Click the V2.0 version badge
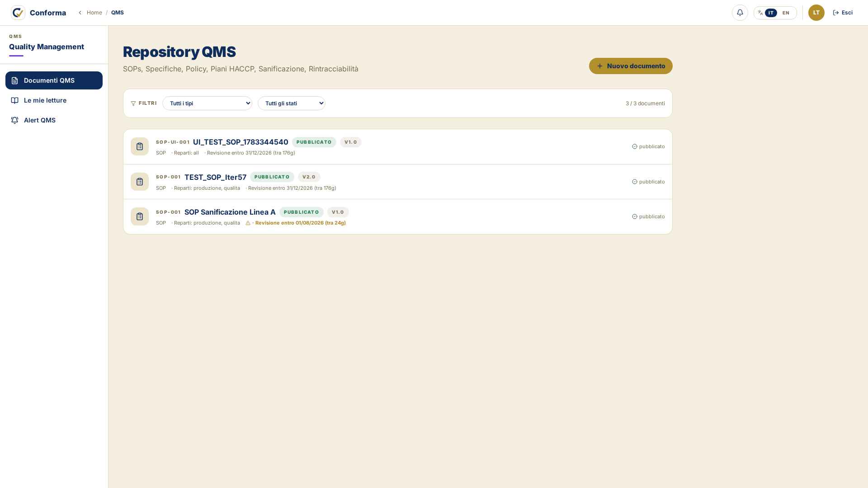Image resolution: width=868 pixels, height=488 pixels. coord(309,177)
